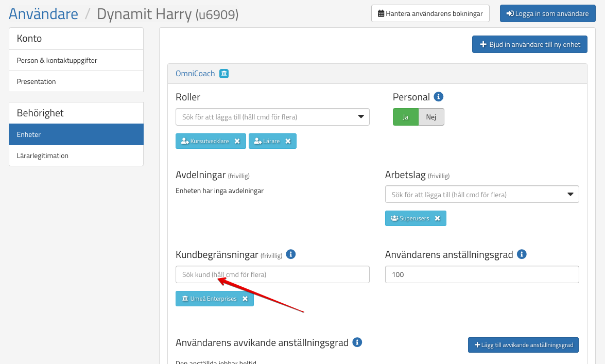
Task: Focus the Sök kund search field
Action: pos(272,274)
